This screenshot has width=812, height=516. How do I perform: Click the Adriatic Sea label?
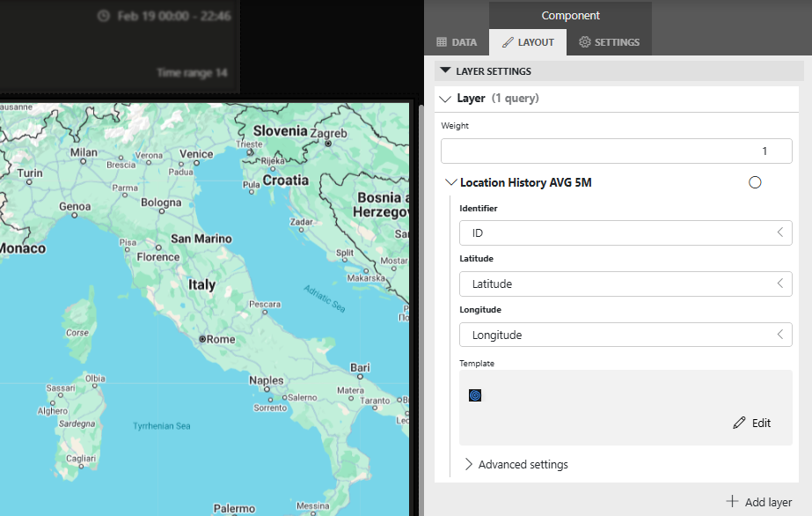click(324, 299)
